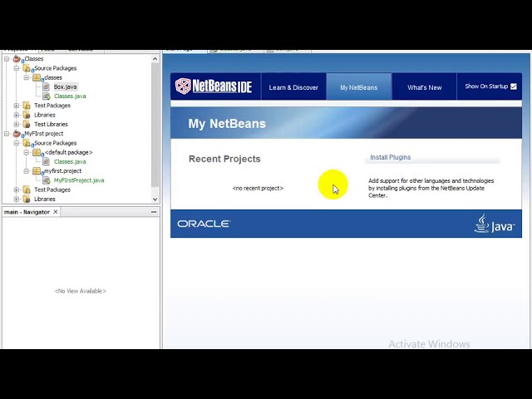The height and width of the screenshot is (399, 532).
Task: Expand Test Packages under Classes
Action: tap(17, 106)
